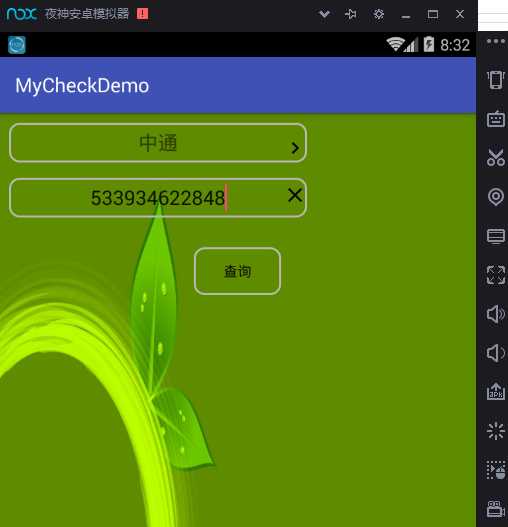508x527 pixels.
Task: Open Nox system settings gear
Action: (379, 14)
